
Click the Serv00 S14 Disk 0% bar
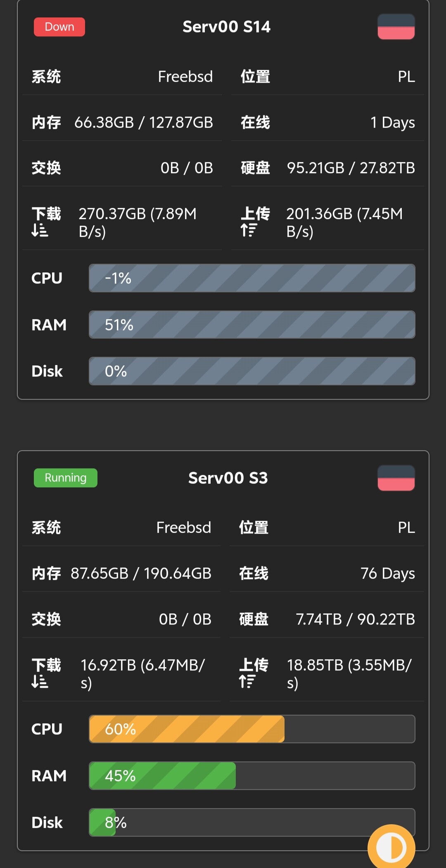point(252,371)
